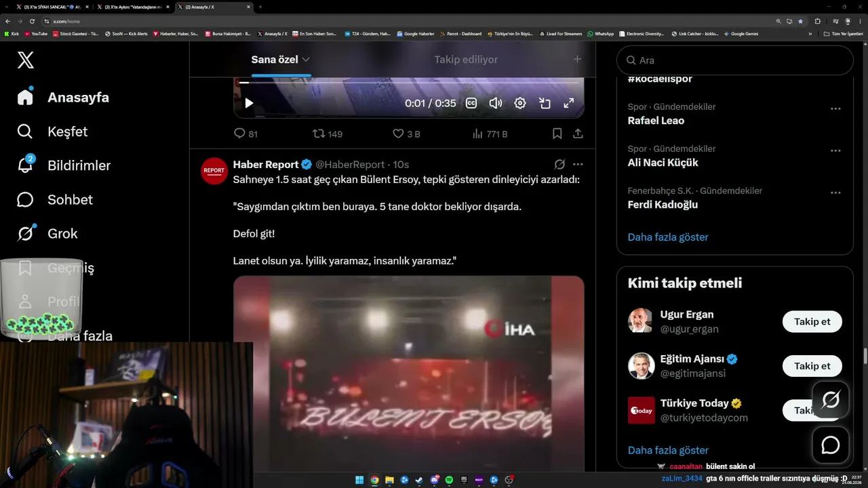868x488 pixels.
Task: Open Haber Report account name link
Action: coord(266,165)
